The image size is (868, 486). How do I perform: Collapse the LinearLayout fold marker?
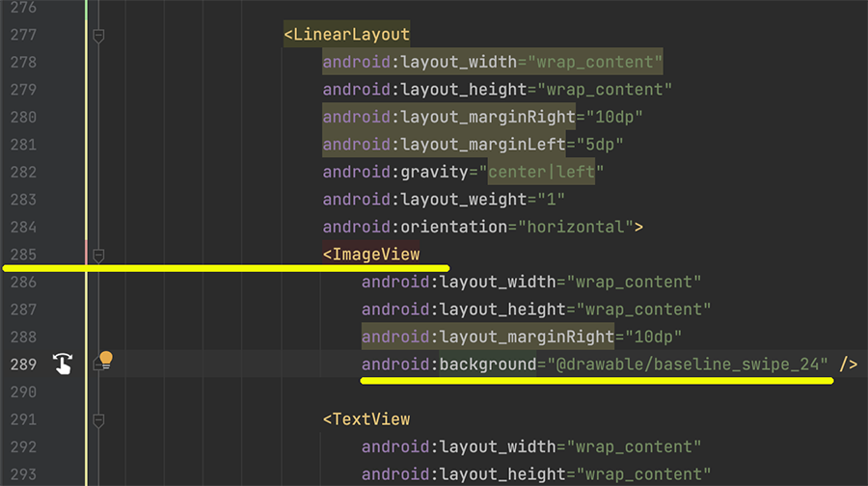(97, 35)
